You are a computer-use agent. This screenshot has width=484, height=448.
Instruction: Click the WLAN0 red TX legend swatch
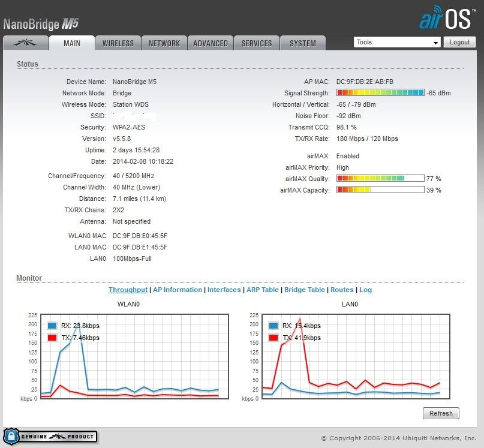[x=52, y=338]
